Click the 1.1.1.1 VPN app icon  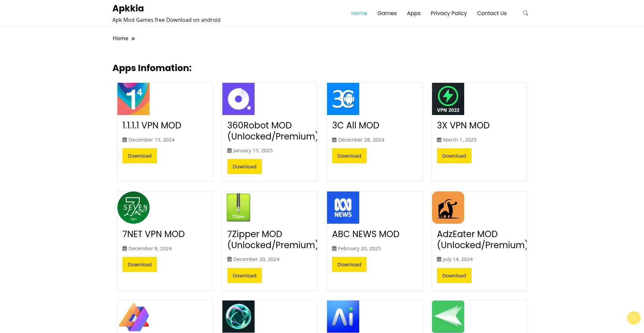(133, 99)
